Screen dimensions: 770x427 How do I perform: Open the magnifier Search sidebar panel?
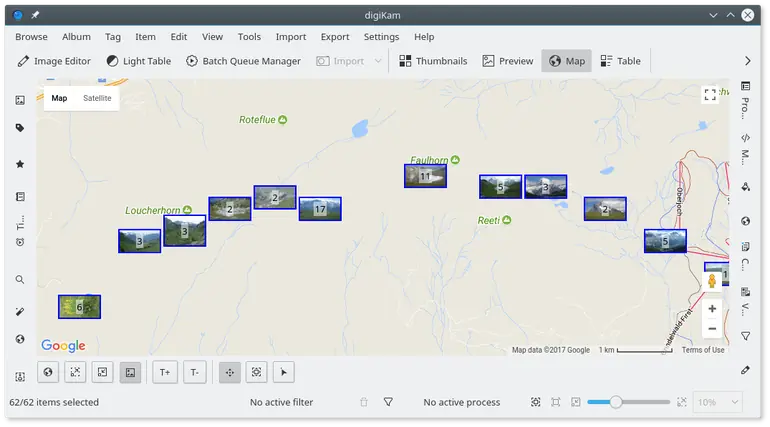(x=20, y=280)
